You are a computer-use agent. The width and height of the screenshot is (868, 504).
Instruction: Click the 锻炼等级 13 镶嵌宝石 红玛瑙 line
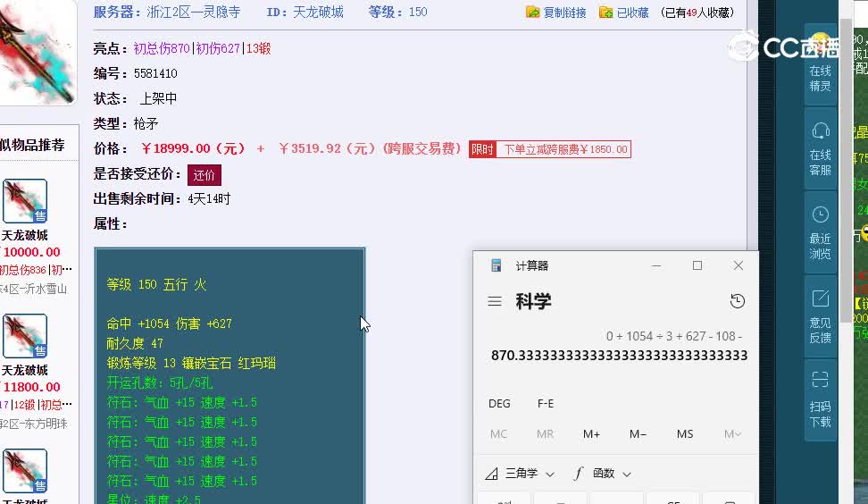[x=191, y=364]
